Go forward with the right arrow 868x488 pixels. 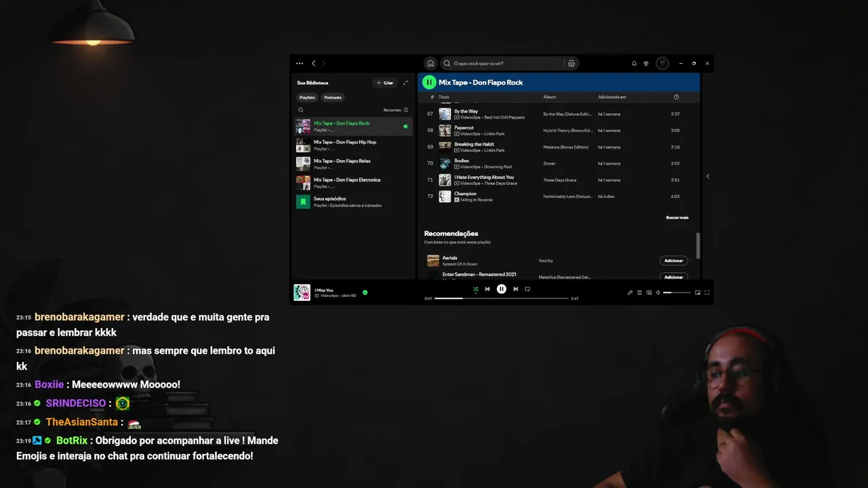click(x=323, y=63)
